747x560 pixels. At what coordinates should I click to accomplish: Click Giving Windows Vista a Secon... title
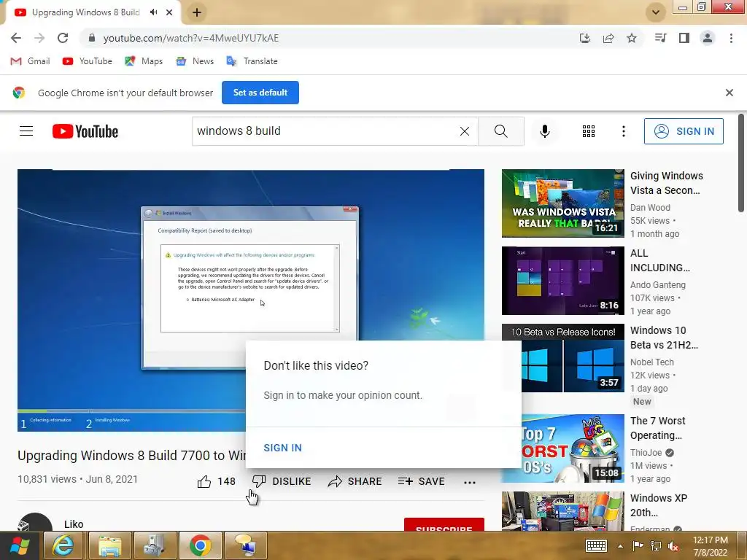click(667, 183)
